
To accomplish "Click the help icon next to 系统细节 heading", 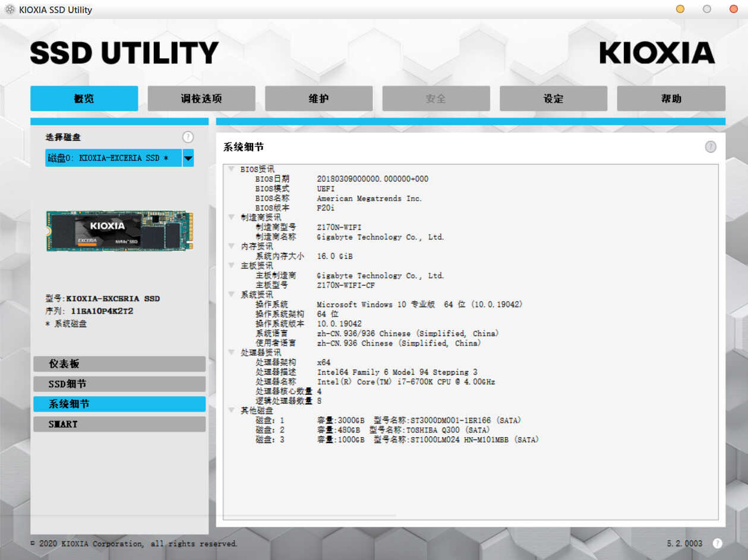I will pos(711,147).
